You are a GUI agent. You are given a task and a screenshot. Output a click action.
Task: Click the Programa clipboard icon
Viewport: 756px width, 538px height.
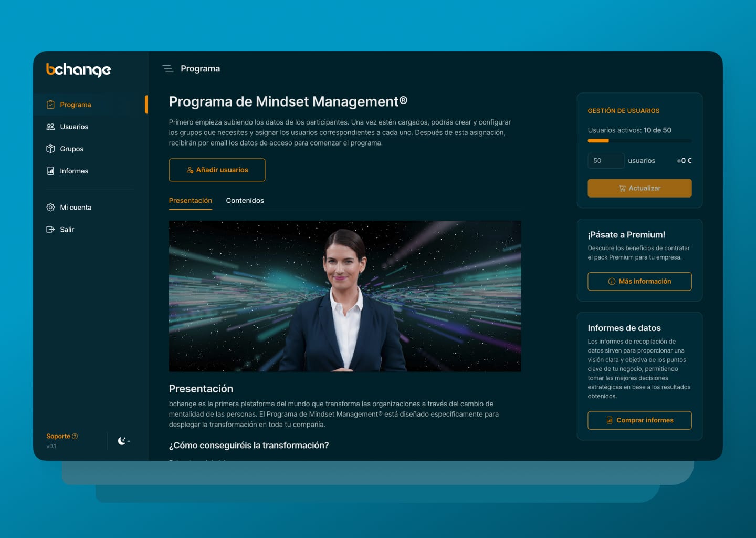pyautogui.click(x=50, y=105)
